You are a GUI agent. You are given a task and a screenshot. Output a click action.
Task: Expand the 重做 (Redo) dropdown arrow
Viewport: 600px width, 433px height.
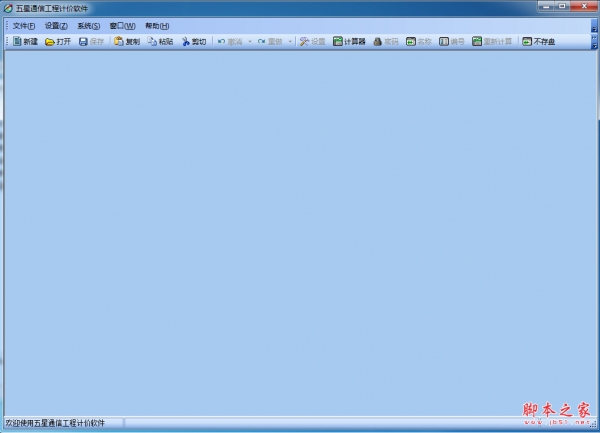[x=290, y=41]
